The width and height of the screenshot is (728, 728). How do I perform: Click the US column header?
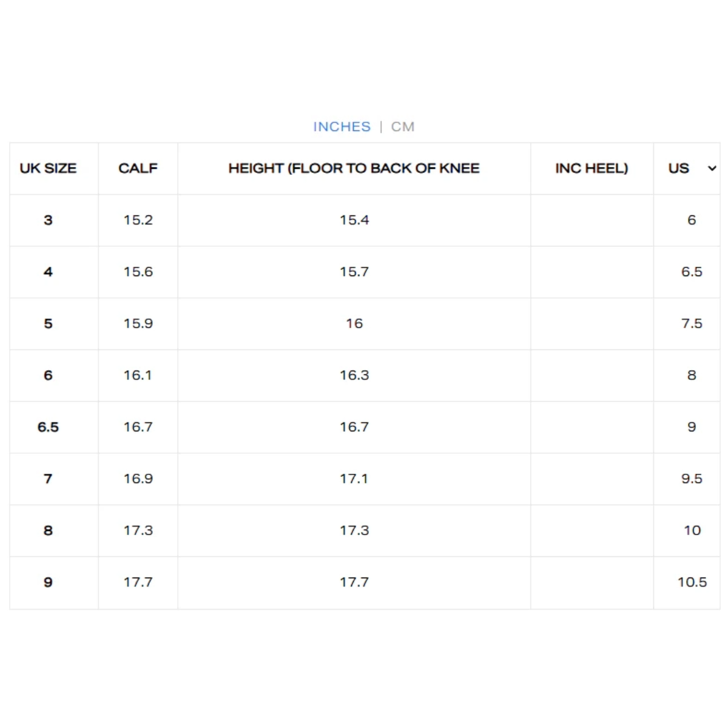679,169
